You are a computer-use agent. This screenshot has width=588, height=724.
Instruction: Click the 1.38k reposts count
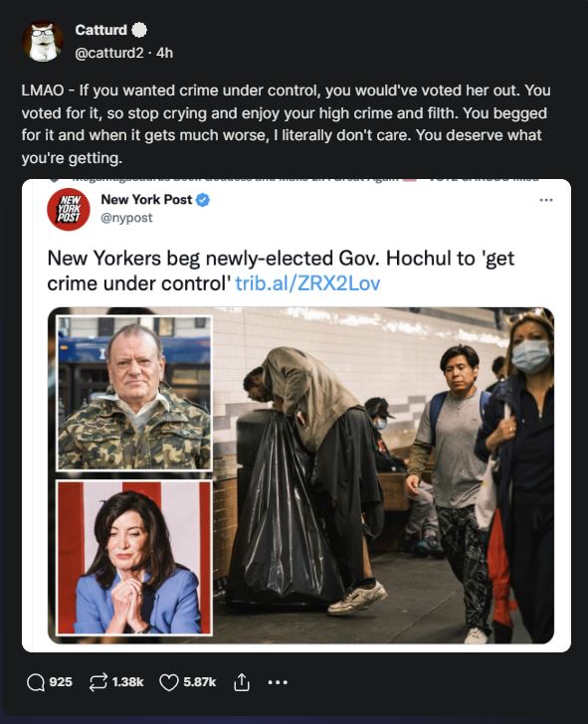[x=127, y=682]
